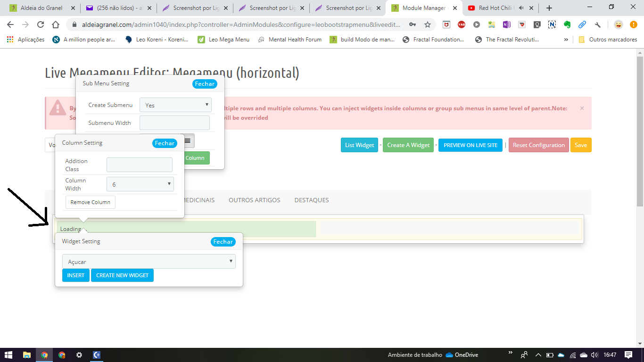This screenshot has height=362, width=644.
Task: Show hidden system tray icons
Action: 537,355
